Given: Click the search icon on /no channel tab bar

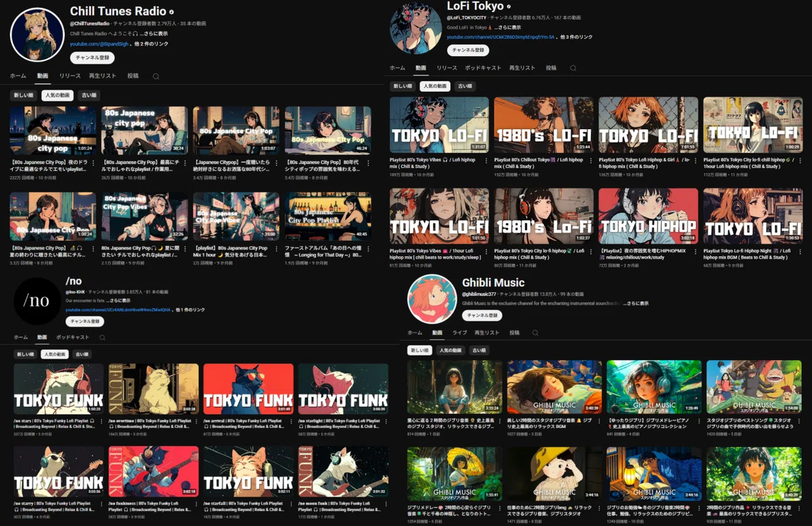Looking at the screenshot, I should (102, 337).
